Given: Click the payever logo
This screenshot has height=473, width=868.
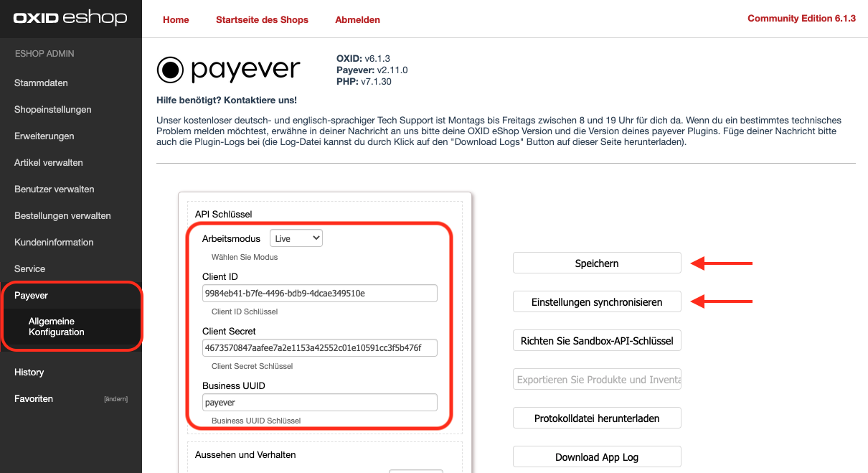Looking at the screenshot, I should [x=228, y=69].
